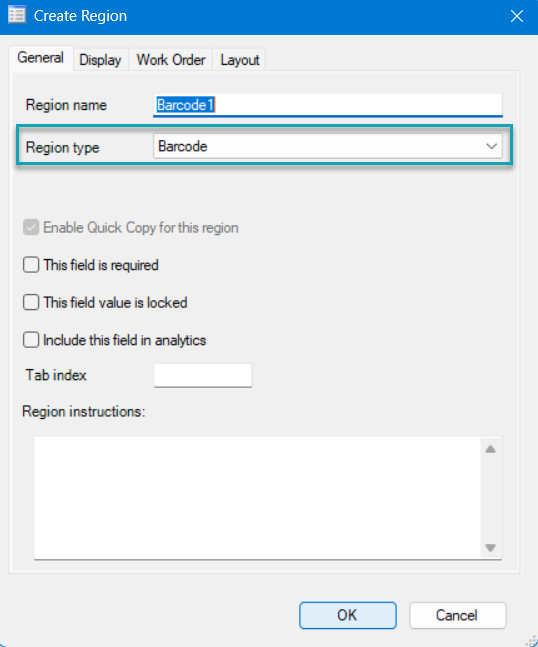The height and width of the screenshot is (647, 538).
Task: Switch to the Layout tab
Action: click(x=240, y=60)
